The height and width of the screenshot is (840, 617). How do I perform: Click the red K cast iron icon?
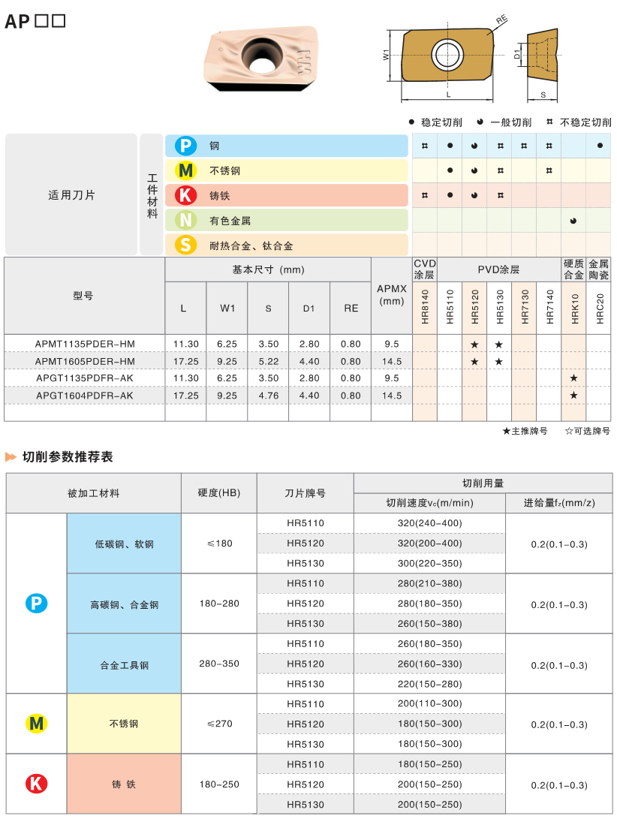click(185, 195)
